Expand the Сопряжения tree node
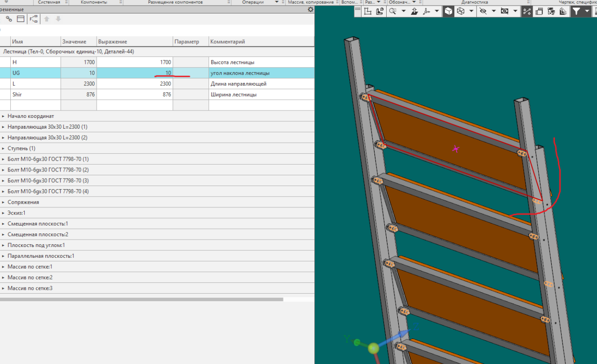The width and height of the screenshot is (597, 364). click(x=3, y=202)
